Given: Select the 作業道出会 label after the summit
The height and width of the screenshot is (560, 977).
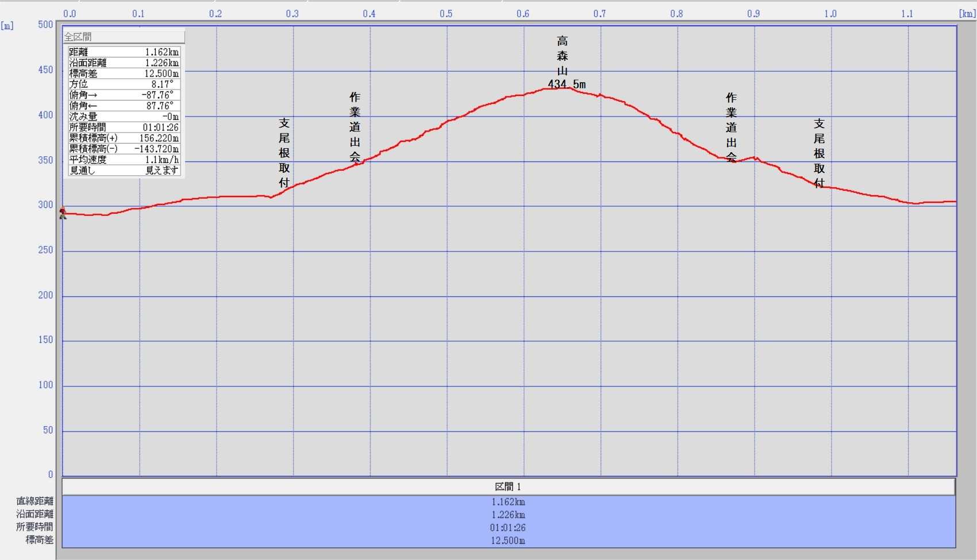Looking at the screenshot, I should (731, 128).
